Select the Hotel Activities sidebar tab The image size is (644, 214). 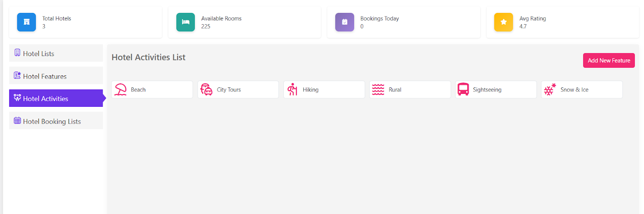click(x=45, y=99)
